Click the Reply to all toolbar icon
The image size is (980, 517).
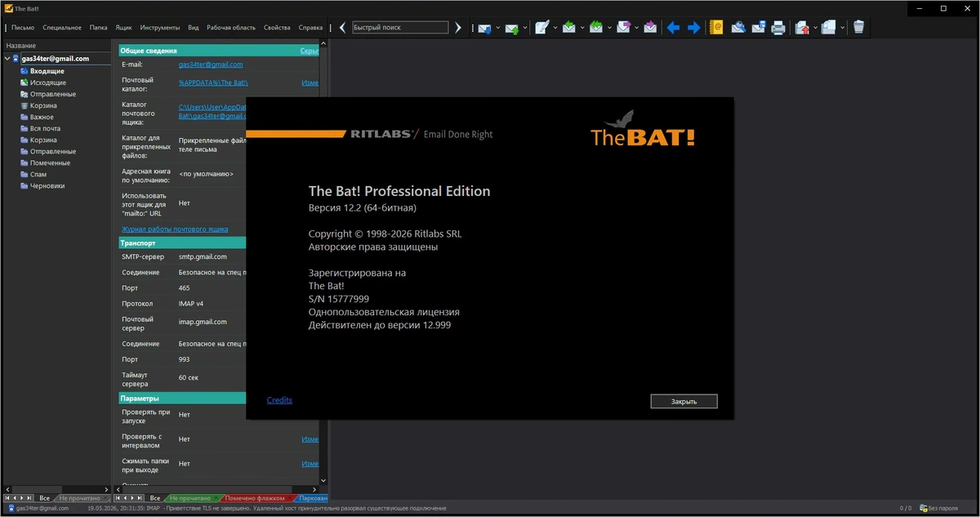click(x=596, y=27)
